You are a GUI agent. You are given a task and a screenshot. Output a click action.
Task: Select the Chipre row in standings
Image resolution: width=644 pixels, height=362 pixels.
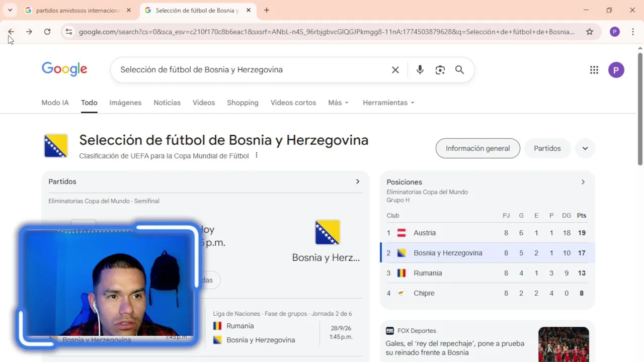click(487, 293)
